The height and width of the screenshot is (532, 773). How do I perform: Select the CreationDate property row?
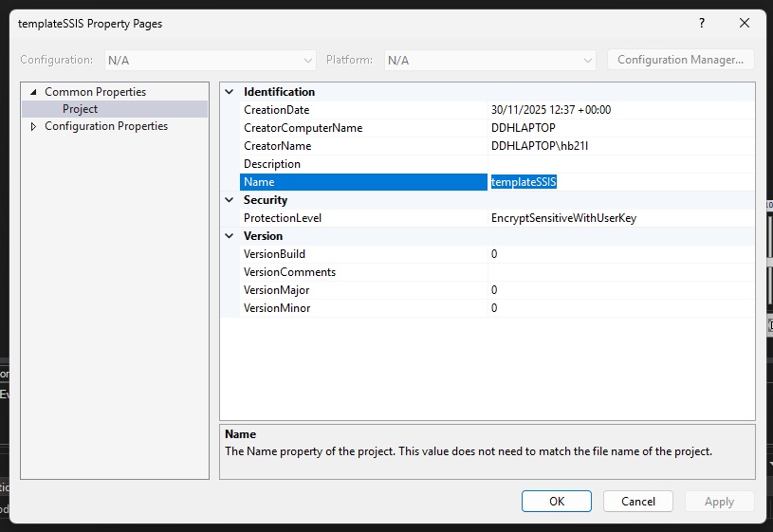click(276, 110)
